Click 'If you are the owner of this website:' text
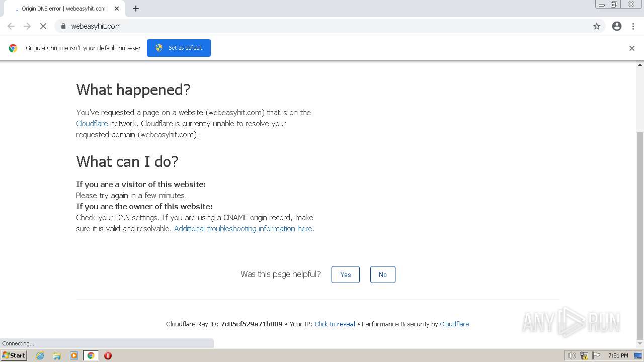 [x=144, y=207]
